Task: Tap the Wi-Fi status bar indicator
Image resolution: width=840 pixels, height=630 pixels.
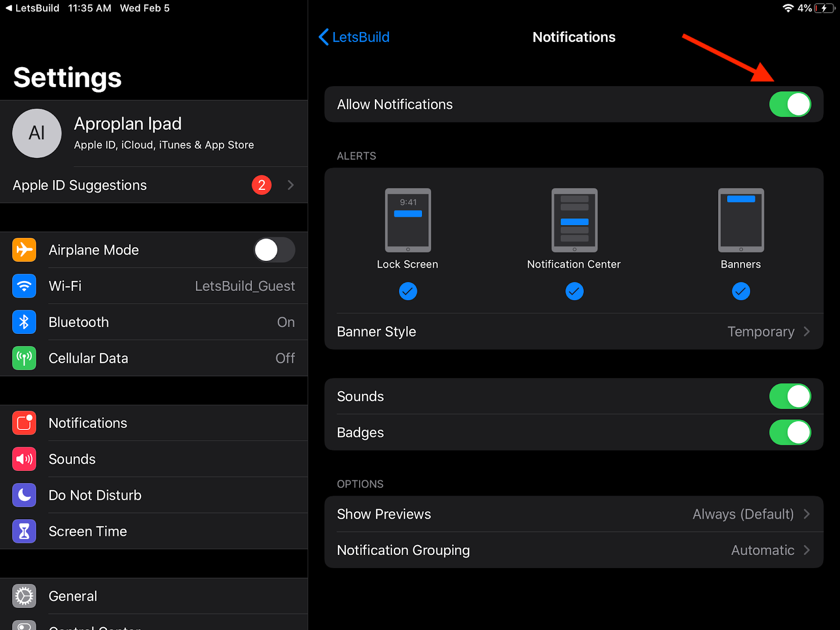Action: (787, 8)
